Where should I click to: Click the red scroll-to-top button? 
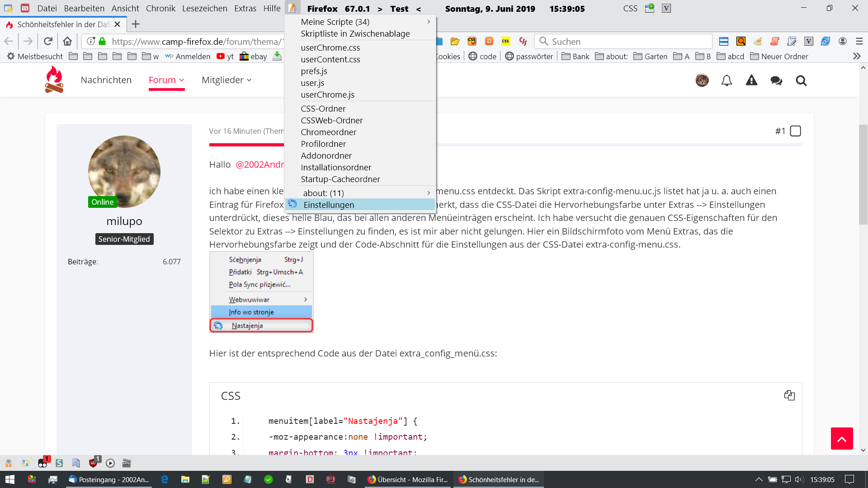click(x=841, y=438)
